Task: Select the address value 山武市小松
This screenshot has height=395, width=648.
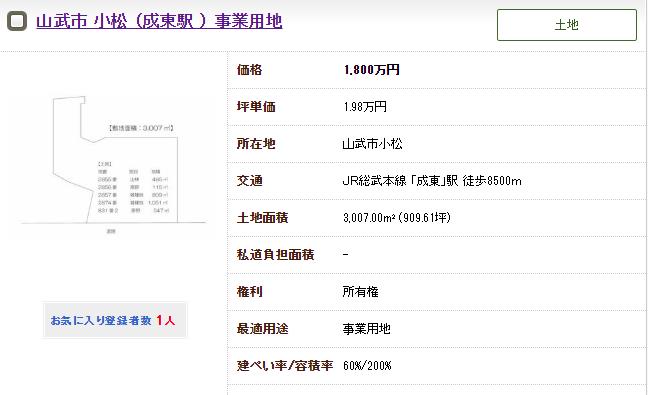Action: click(372, 144)
